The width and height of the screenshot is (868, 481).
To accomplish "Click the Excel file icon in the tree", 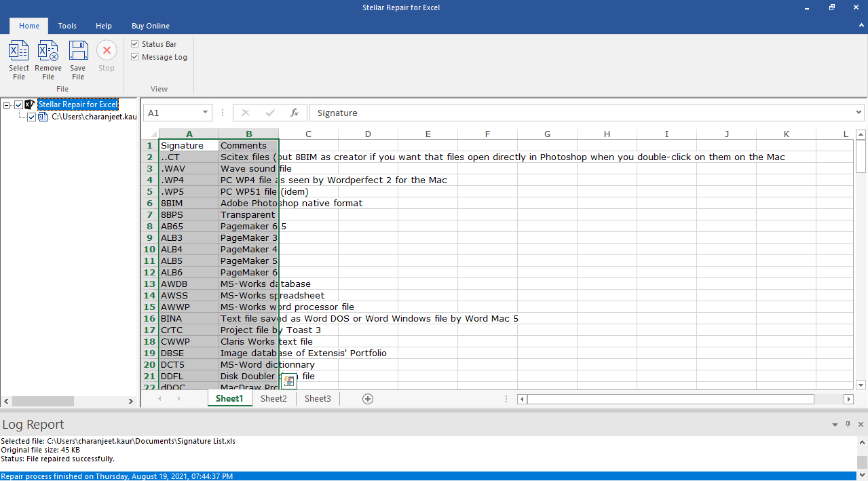I will coord(43,117).
